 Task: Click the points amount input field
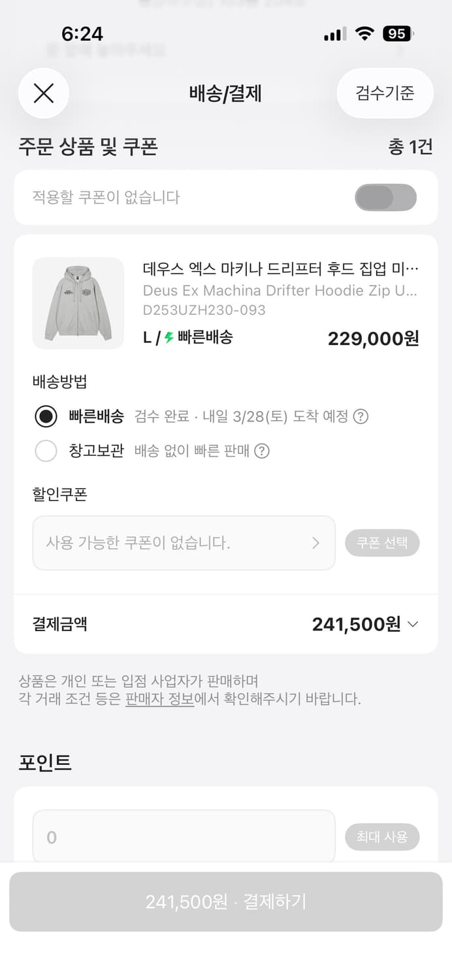[183, 837]
